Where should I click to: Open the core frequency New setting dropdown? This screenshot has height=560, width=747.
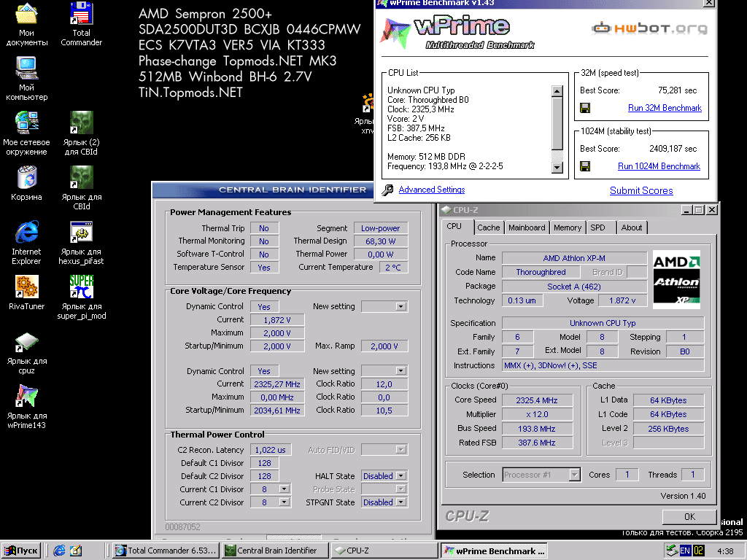click(401, 371)
